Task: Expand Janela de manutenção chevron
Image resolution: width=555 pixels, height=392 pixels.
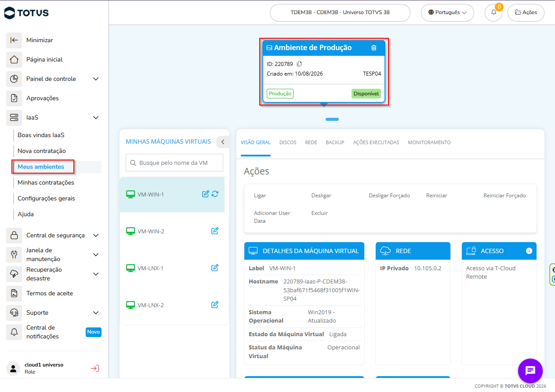Action: [96, 254]
